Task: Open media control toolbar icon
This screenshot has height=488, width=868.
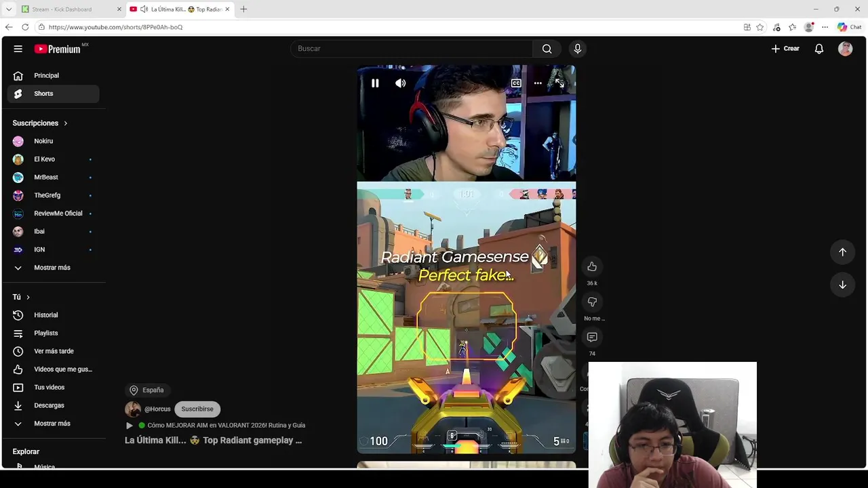Action: point(776,27)
